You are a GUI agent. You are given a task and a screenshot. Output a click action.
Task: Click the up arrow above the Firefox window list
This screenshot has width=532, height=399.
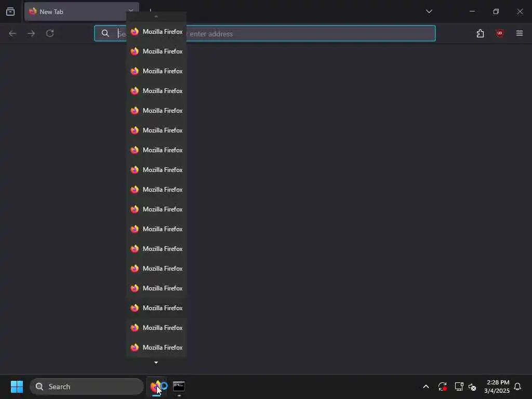tap(156, 16)
